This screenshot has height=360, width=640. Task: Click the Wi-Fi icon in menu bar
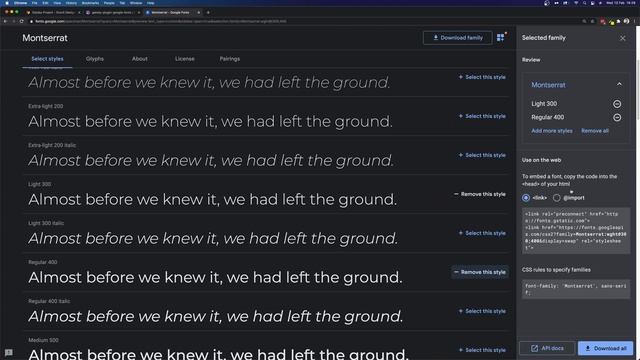click(x=576, y=3)
